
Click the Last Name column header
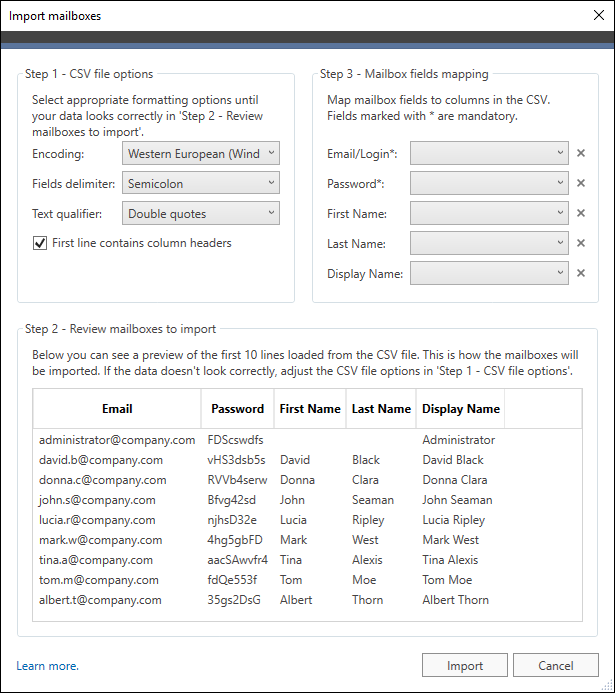pyautogui.click(x=381, y=409)
